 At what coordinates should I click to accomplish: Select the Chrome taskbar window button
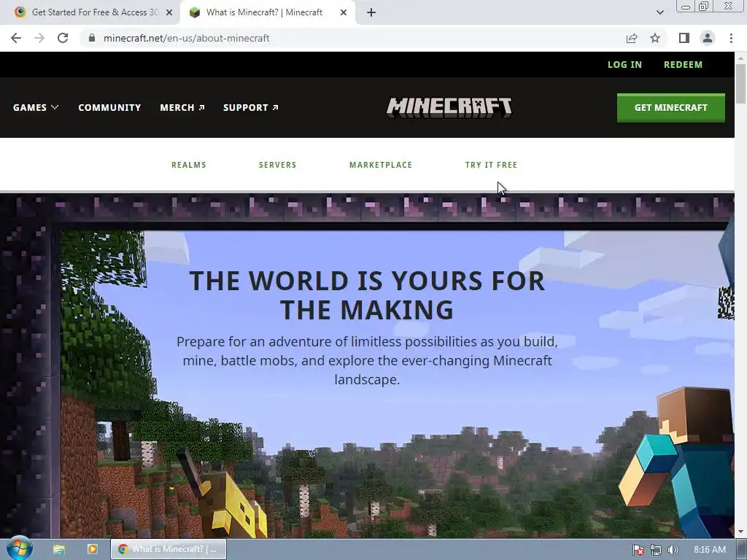coord(169,549)
